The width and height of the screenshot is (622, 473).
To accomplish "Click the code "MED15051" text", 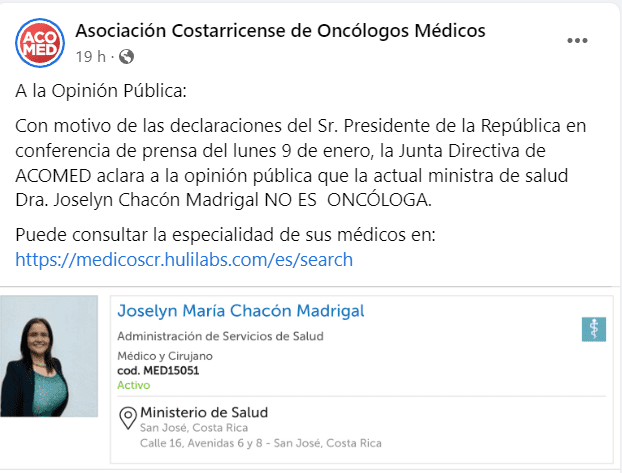I will 158,370.
